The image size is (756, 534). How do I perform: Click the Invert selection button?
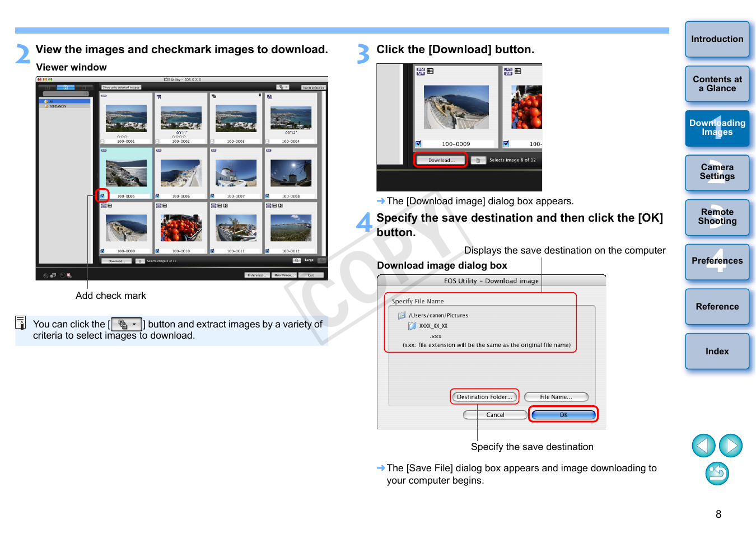pyautogui.click(x=313, y=87)
